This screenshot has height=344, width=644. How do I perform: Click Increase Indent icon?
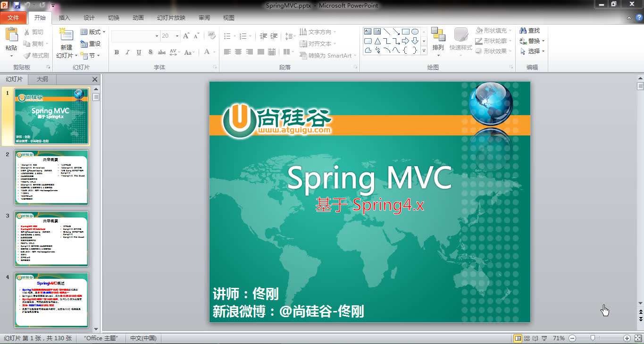274,36
